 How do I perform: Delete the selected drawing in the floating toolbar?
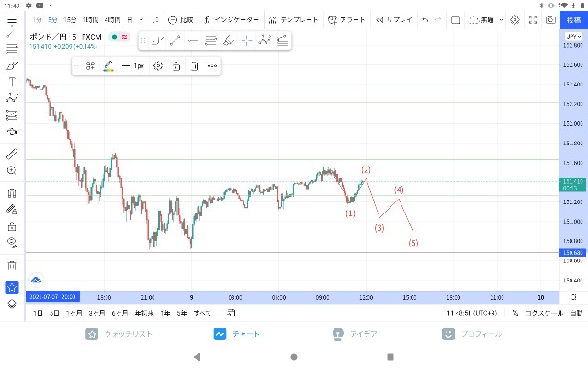[194, 66]
